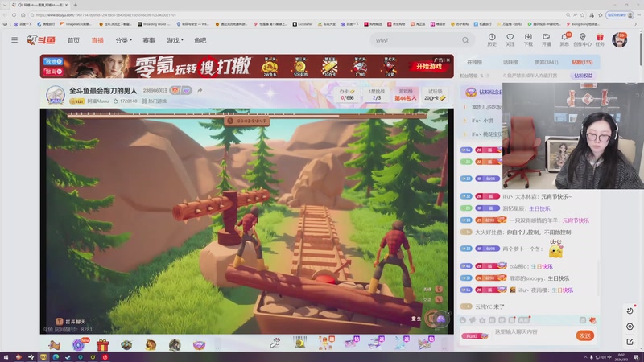
Task: Expand the 分类 category dropdown
Action: [x=123, y=40]
